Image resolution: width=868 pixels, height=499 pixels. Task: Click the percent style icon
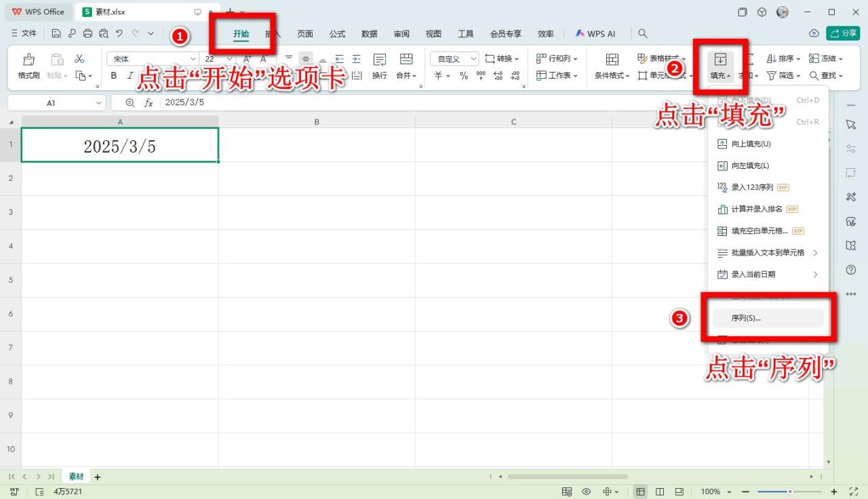(x=464, y=76)
